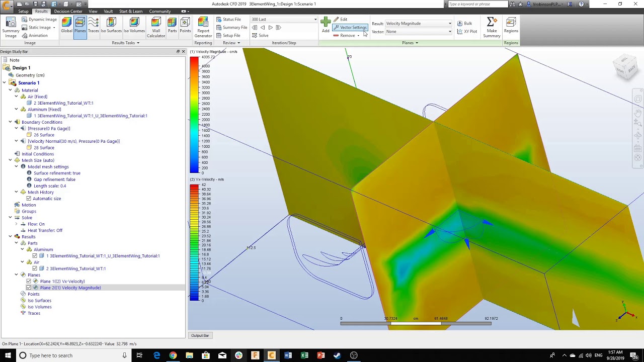
Task: Close the Design Study Bar panel
Action: click(x=183, y=52)
